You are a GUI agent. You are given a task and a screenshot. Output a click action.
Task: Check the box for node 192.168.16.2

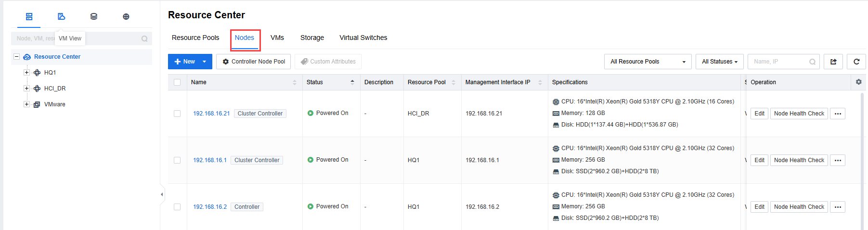(x=177, y=207)
